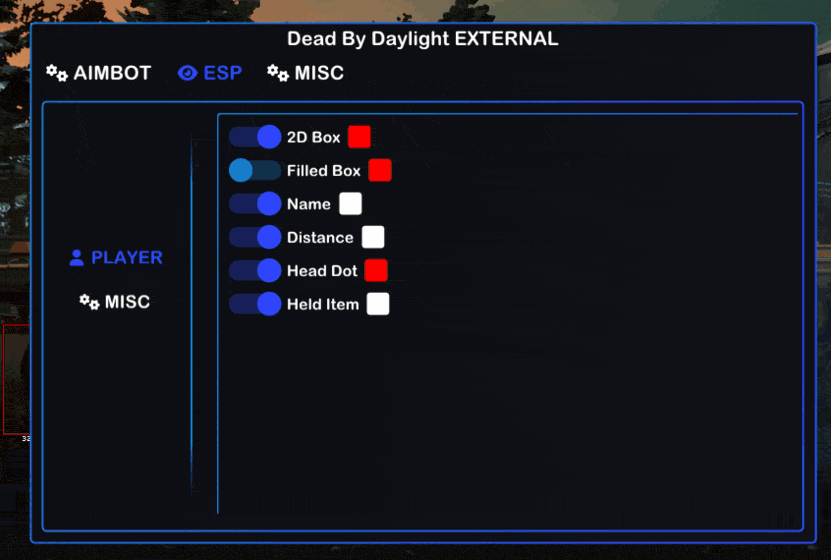Disable the 2D Box toggle
Screen dimensions: 831x560
pos(255,137)
